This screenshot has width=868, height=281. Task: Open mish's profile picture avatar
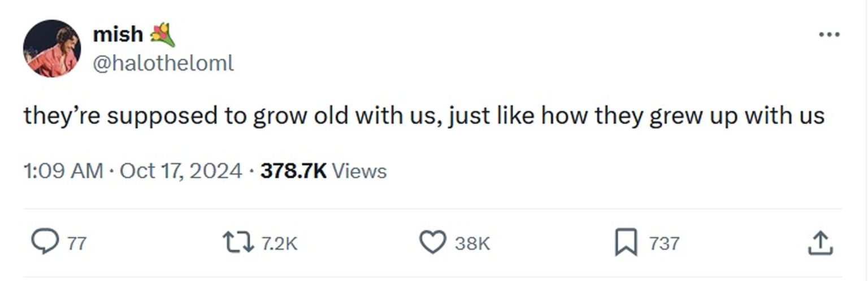point(51,49)
